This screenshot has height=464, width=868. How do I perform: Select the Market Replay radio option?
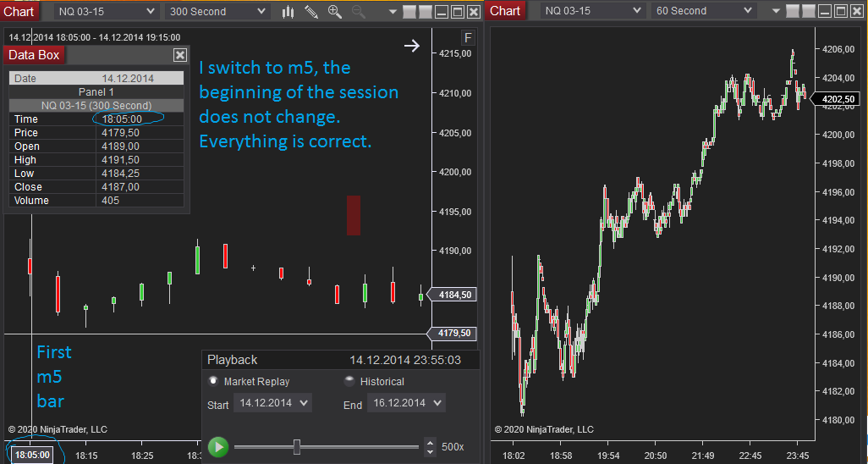pos(214,382)
